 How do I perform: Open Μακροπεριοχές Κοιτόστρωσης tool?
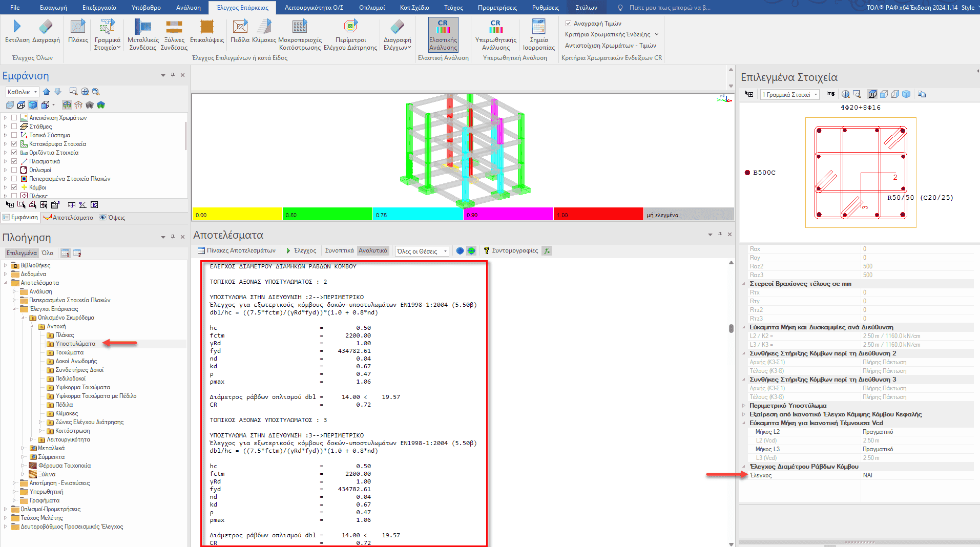pos(300,27)
